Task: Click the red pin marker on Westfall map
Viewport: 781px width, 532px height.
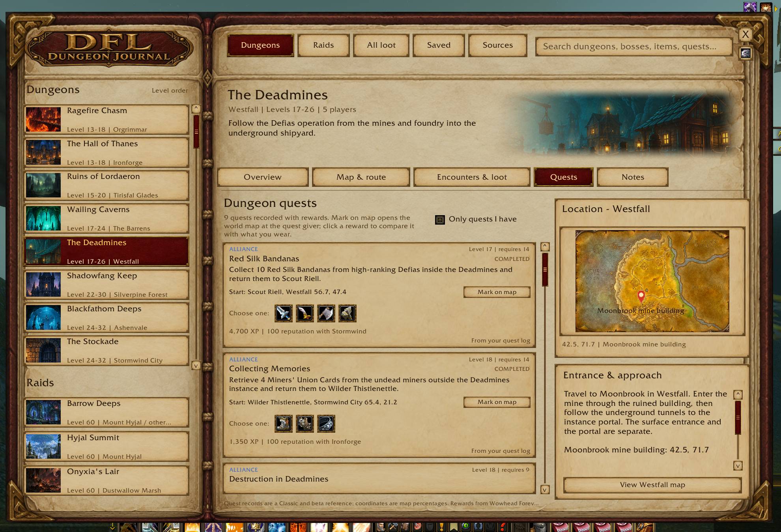Action: tap(641, 296)
